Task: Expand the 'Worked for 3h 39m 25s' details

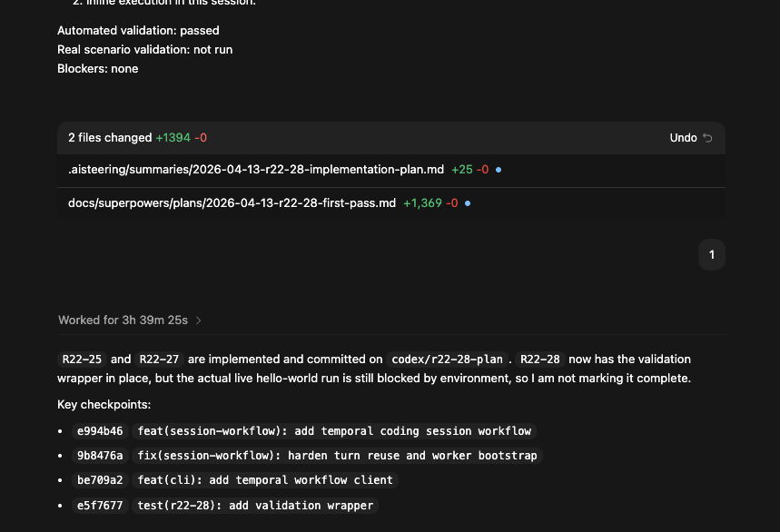Action: tap(129, 320)
